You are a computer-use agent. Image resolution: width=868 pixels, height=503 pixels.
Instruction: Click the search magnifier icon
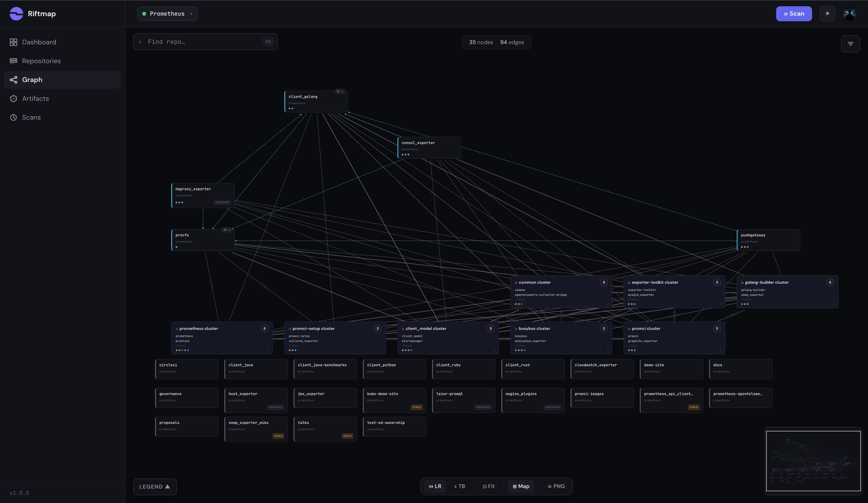[140, 42]
